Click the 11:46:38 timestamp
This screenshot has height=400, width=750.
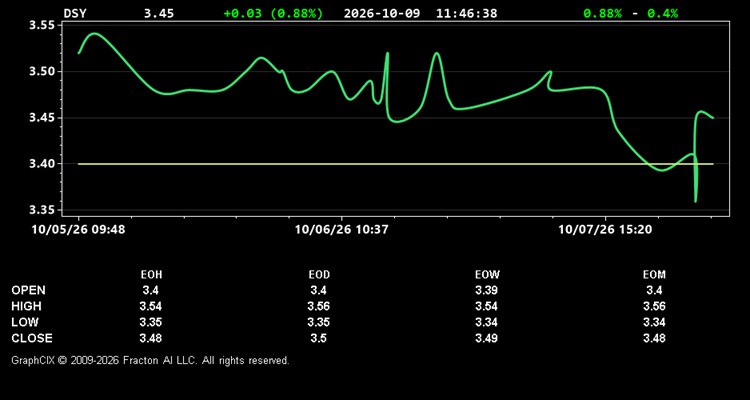466,13
